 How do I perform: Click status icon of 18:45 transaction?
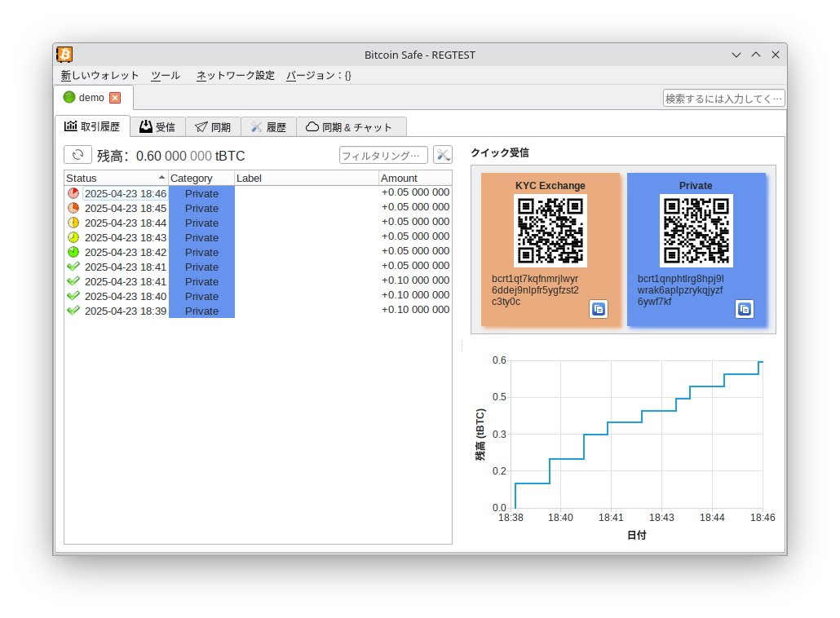(x=73, y=208)
